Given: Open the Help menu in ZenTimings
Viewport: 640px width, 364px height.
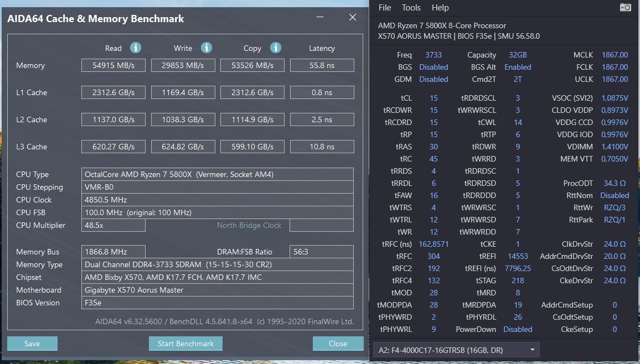Looking at the screenshot, I should pos(440,7).
